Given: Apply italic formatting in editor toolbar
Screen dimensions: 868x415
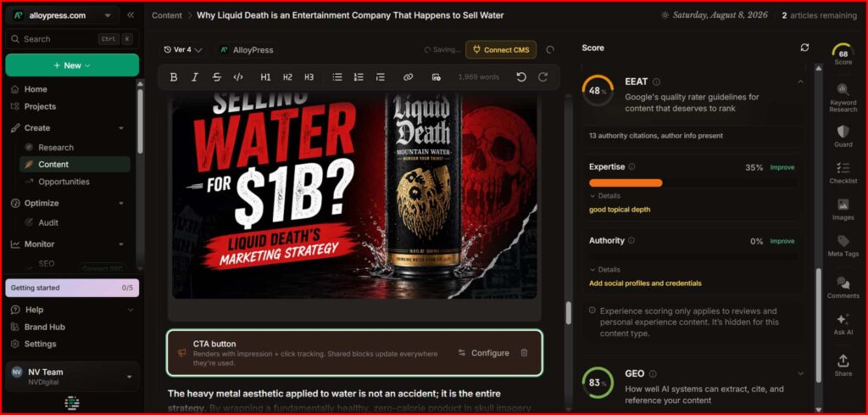Looking at the screenshot, I should 195,77.
